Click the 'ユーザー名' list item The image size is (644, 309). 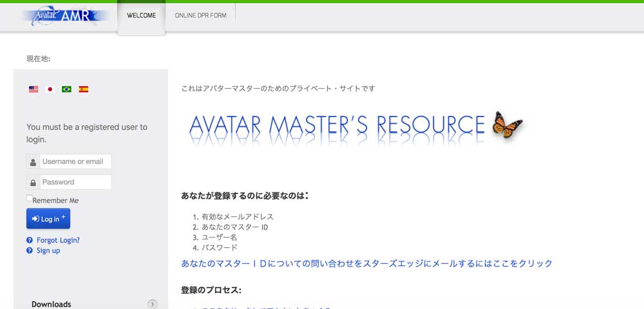tap(220, 237)
